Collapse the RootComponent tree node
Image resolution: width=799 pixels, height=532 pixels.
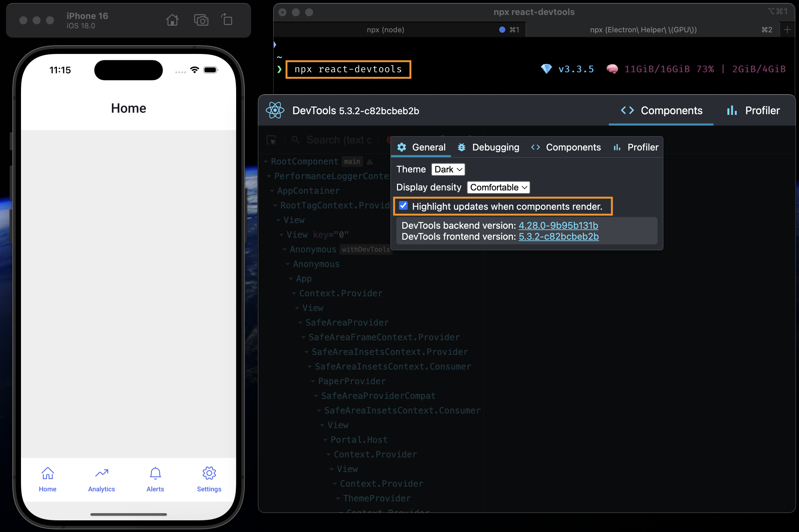[x=266, y=161]
